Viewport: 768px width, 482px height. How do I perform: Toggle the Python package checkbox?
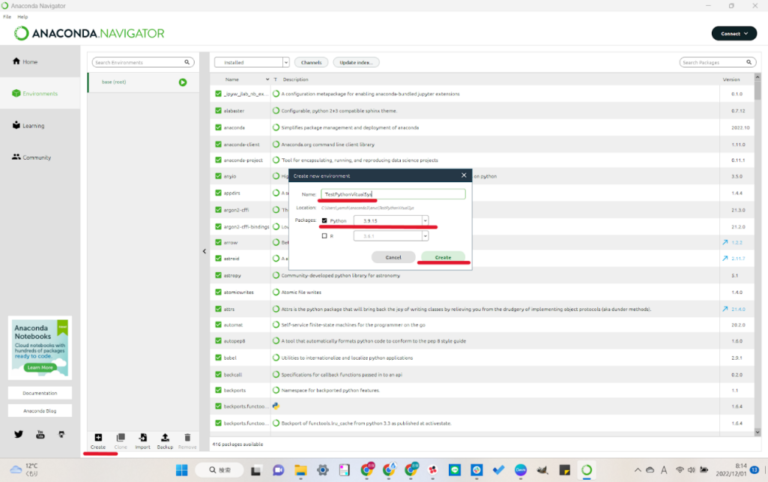pos(324,220)
